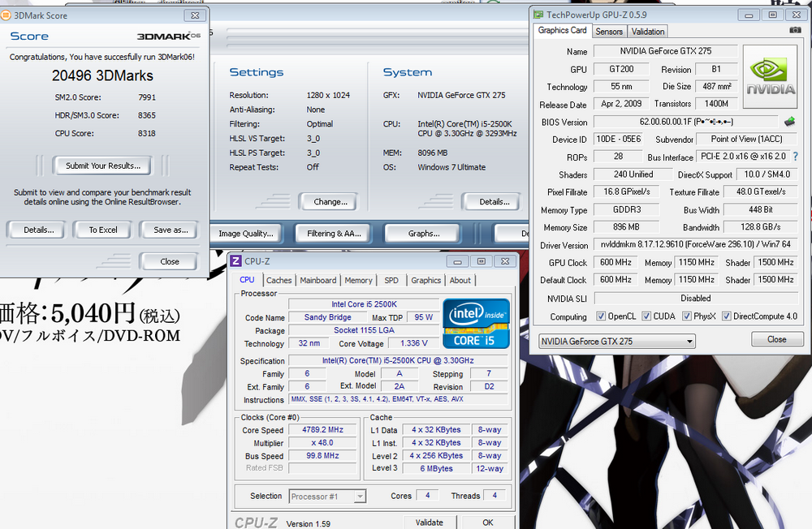This screenshot has width=812, height=529.
Task: Click the CPU Score value 8318
Action: (146, 133)
